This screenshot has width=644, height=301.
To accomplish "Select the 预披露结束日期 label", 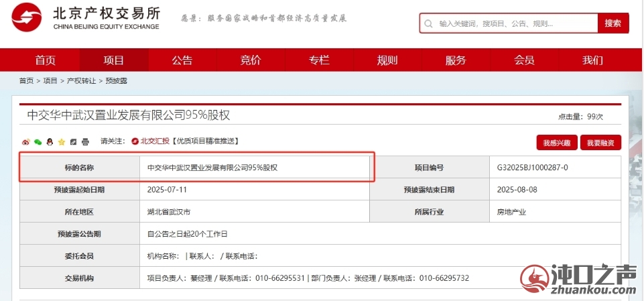I will tap(429, 190).
